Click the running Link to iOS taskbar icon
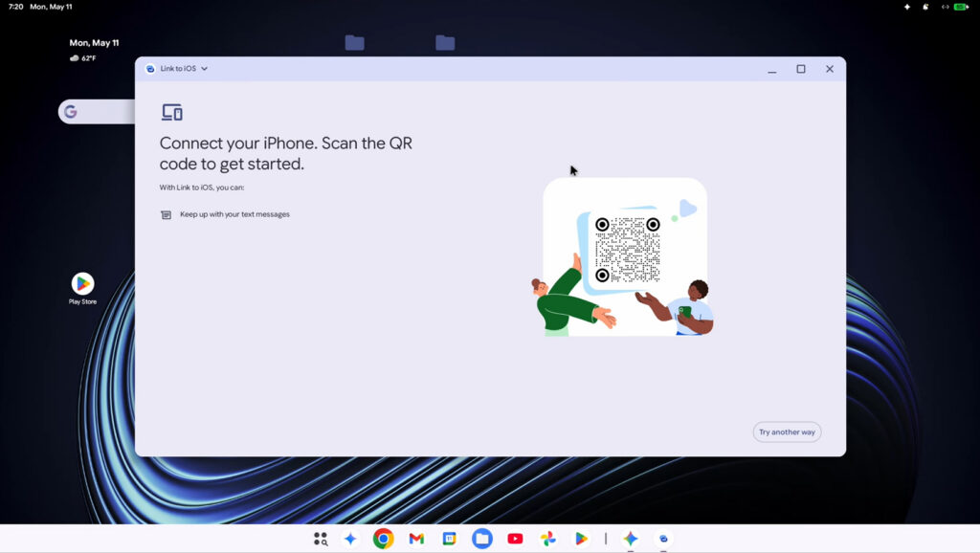 coord(663,539)
